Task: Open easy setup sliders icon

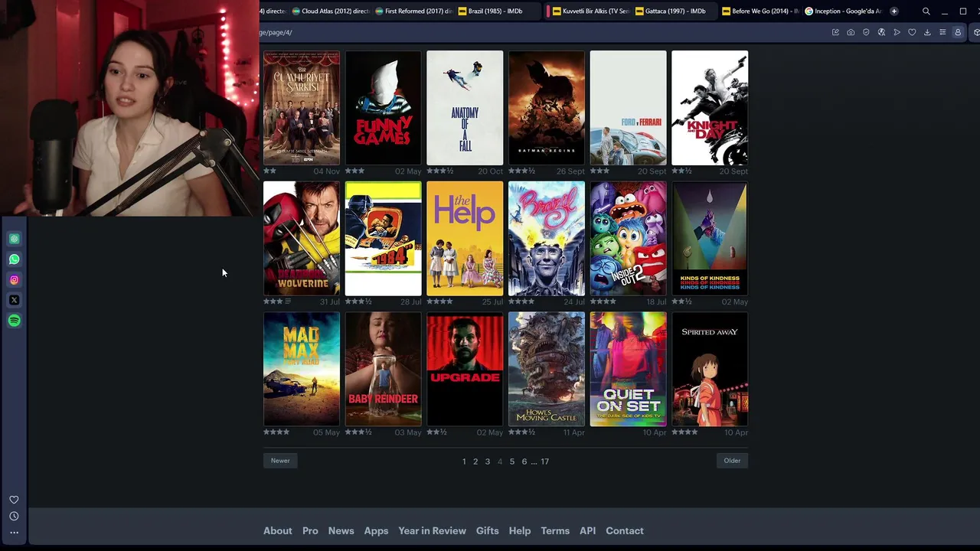Action: click(x=942, y=32)
